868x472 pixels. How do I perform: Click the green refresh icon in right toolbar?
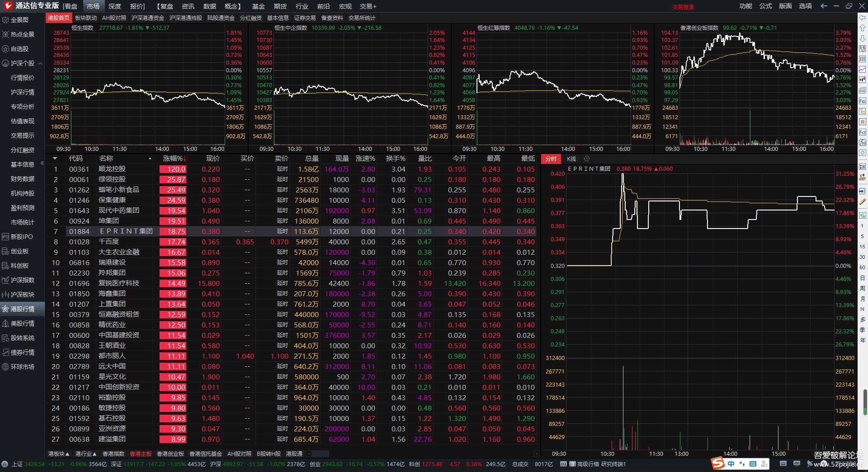click(x=863, y=215)
